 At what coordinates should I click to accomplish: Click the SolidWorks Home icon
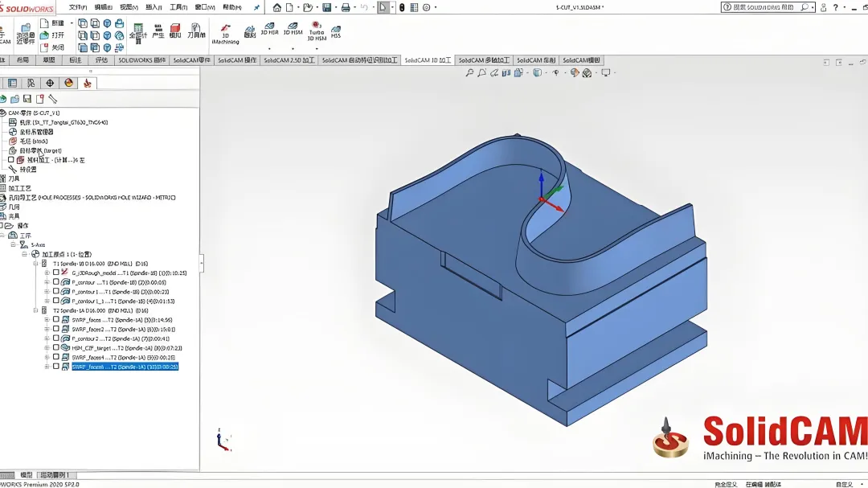(x=276, y=8)
